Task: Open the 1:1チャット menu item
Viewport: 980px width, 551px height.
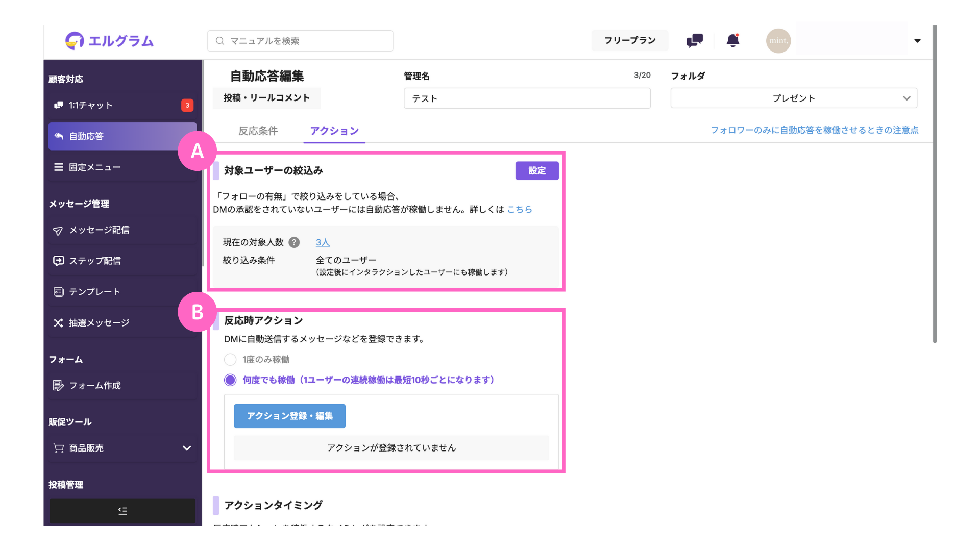Action: point(122,105)
